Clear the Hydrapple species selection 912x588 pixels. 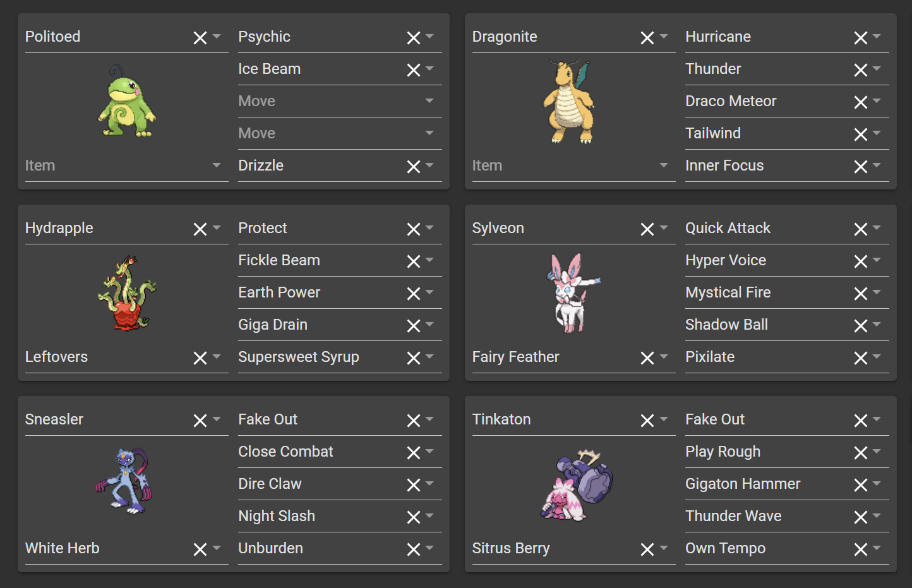200,229
